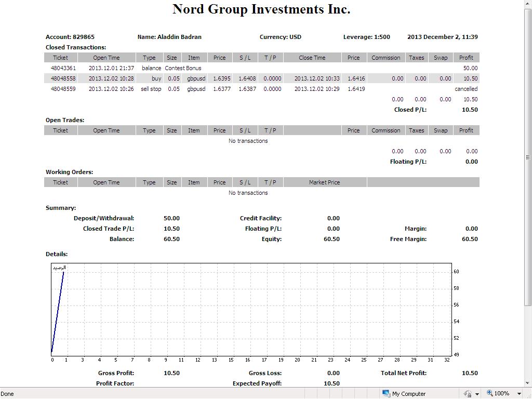
Task: Click the Nord Group Investments Inc. heading
Action: pos(261,9)
